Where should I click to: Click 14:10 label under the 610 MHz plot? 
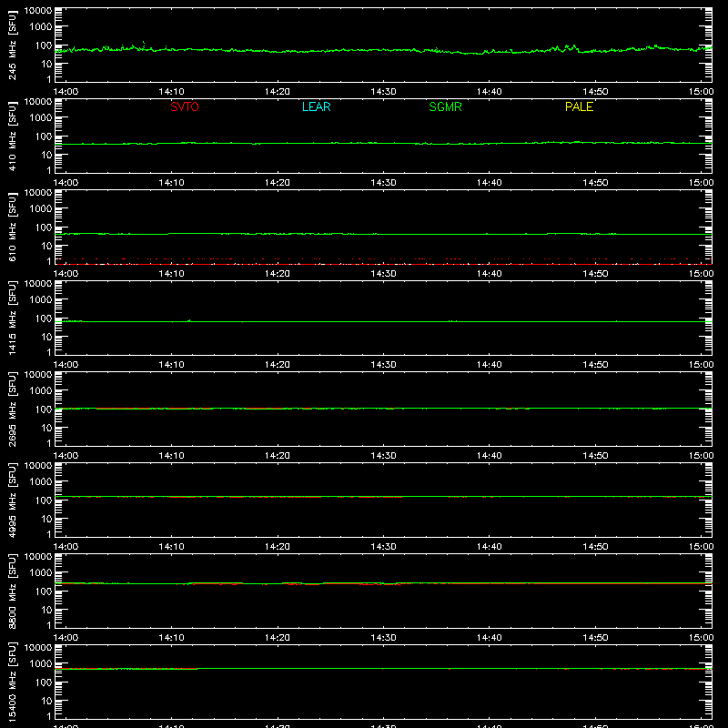pyautogui.click(x=171, y=274)
